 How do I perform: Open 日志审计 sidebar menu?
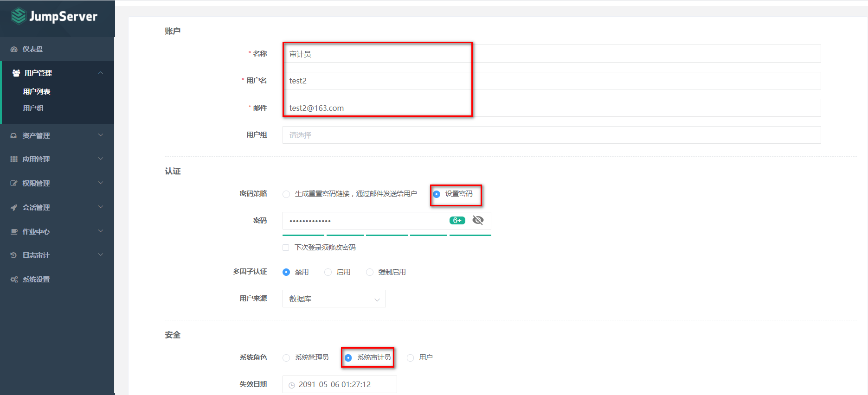pyautogui.click(x=57, y=255)
